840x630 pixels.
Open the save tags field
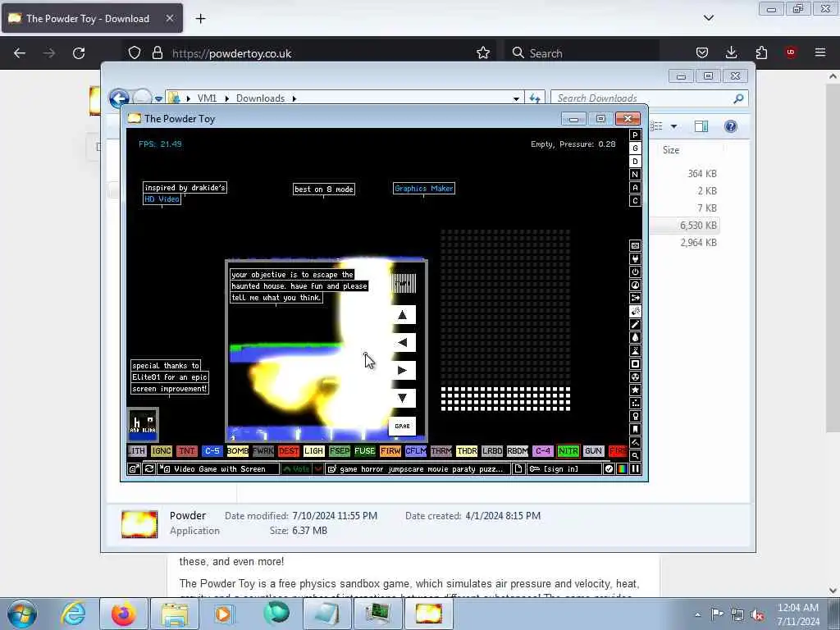click(418, 468)
